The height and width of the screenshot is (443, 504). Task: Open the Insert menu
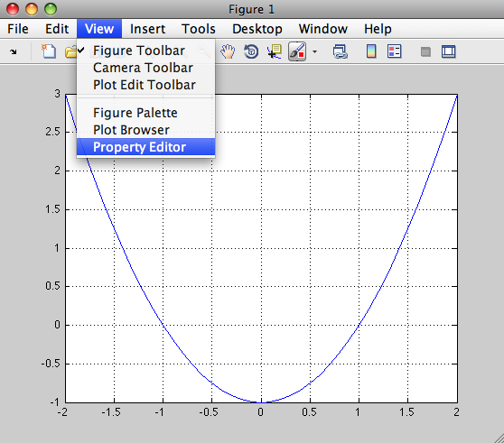pyautogui.click(x=147, y=29)
